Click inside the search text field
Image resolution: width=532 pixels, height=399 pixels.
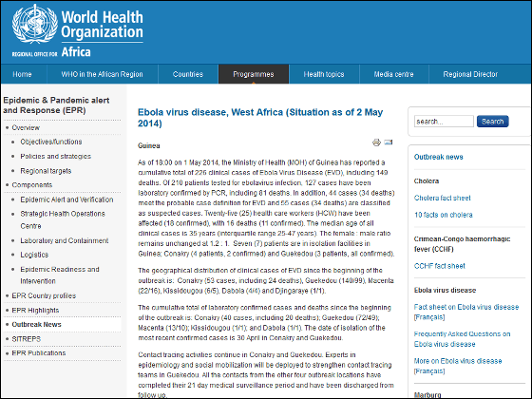[x=444, y=122]
